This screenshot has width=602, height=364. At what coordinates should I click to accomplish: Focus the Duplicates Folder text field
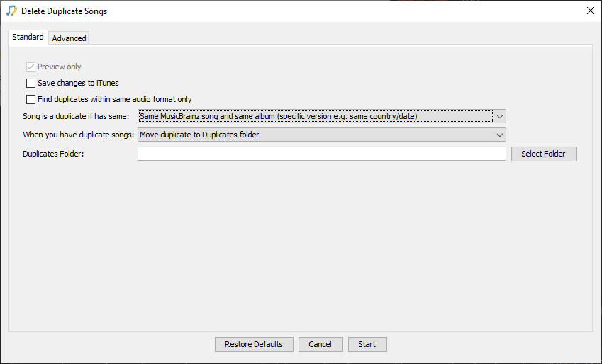(322, 154)
